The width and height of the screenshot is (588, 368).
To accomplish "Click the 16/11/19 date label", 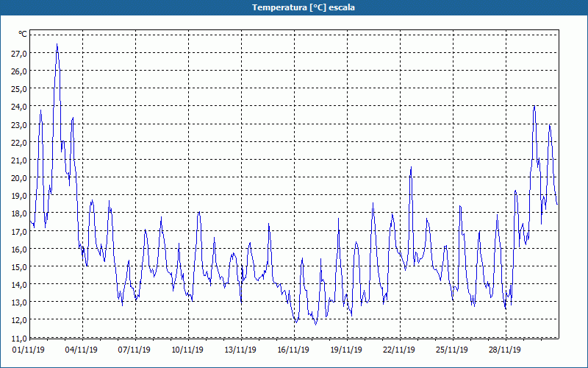I will (x=293, y=350).
